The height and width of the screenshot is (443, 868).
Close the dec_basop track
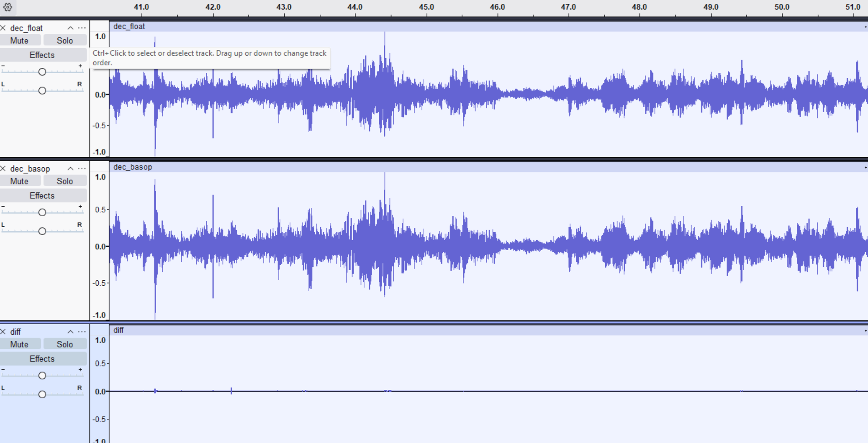click(x=3, y=169)
